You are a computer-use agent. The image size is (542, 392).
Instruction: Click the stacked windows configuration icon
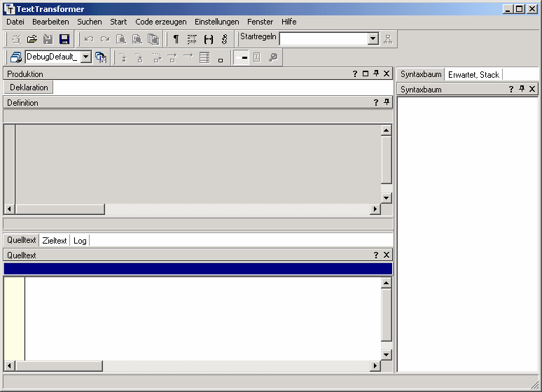click(16, 57)
